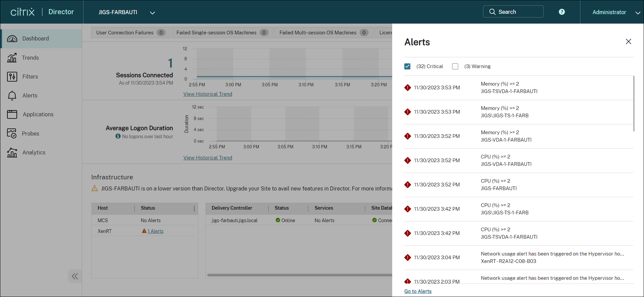The width and height of the screenshot is (644, 297).
Task: Click the Alerts bell icon in sidebar
Action: [x=12, y=96]
